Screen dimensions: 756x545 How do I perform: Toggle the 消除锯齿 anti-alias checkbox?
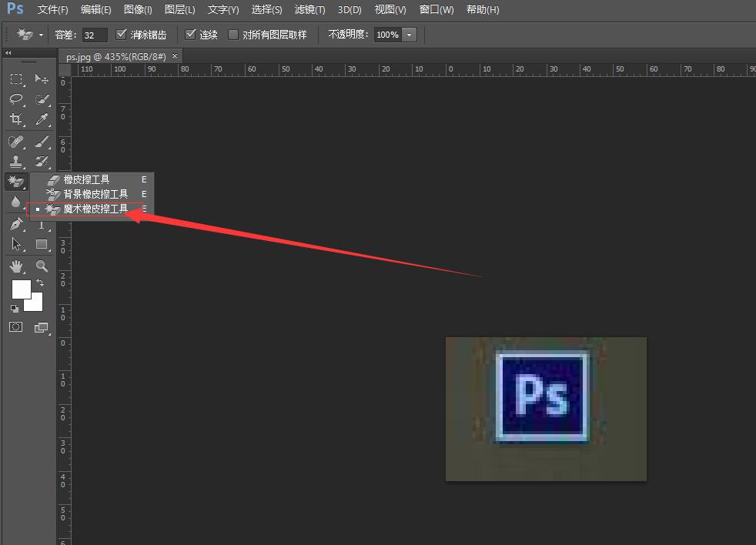tap(121, 34)
